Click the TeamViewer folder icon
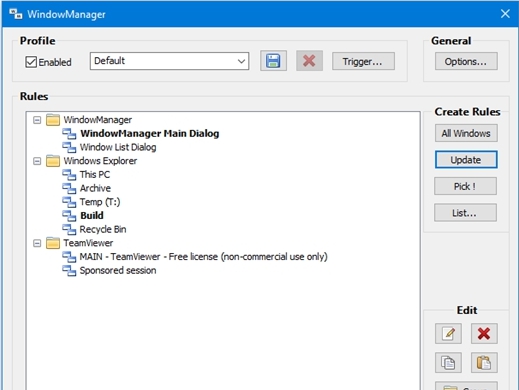 [53, 243]
